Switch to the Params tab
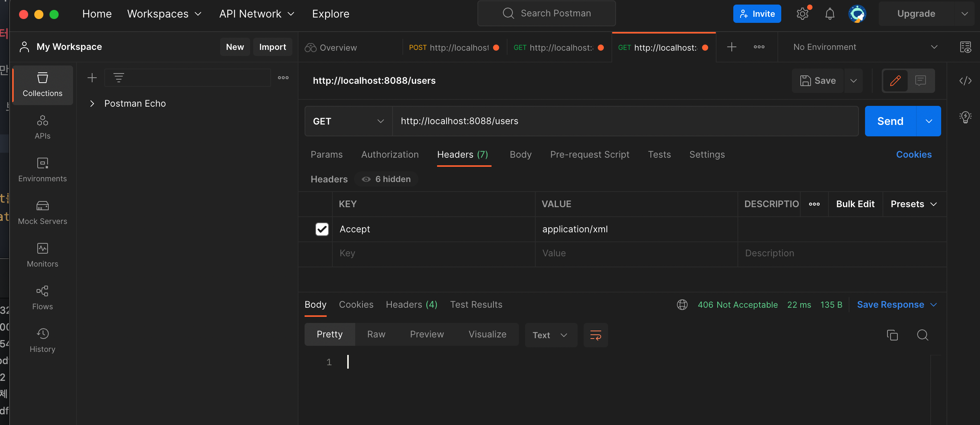This screenshot has width=980, height=425. [x=326, y=155]
